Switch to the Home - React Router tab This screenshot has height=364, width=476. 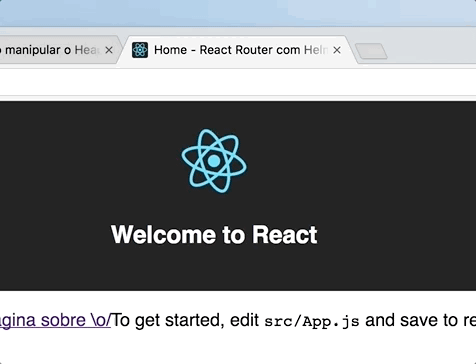pos(238,50)
